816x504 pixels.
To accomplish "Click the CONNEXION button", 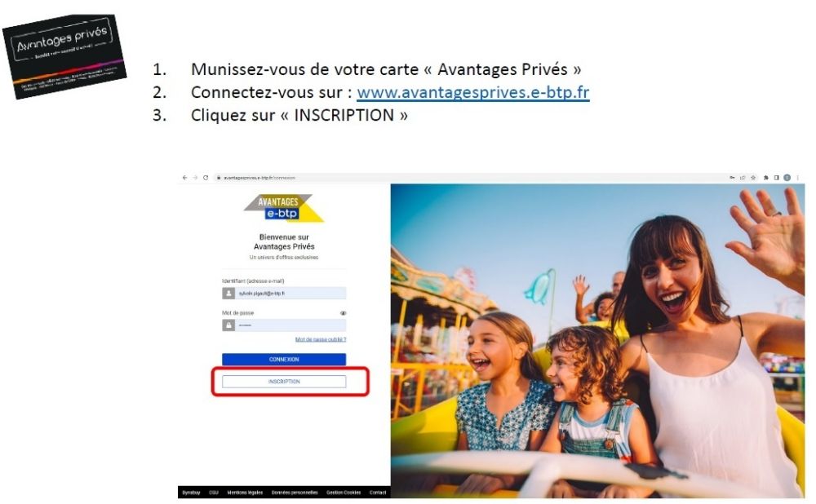I will pyautogui.click(x=284, y=360).
